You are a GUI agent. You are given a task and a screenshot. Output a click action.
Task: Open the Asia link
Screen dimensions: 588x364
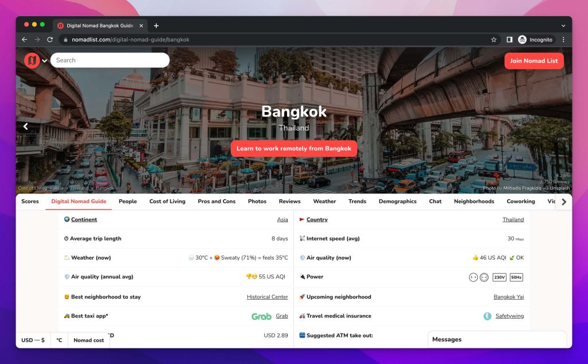point(283,220)
